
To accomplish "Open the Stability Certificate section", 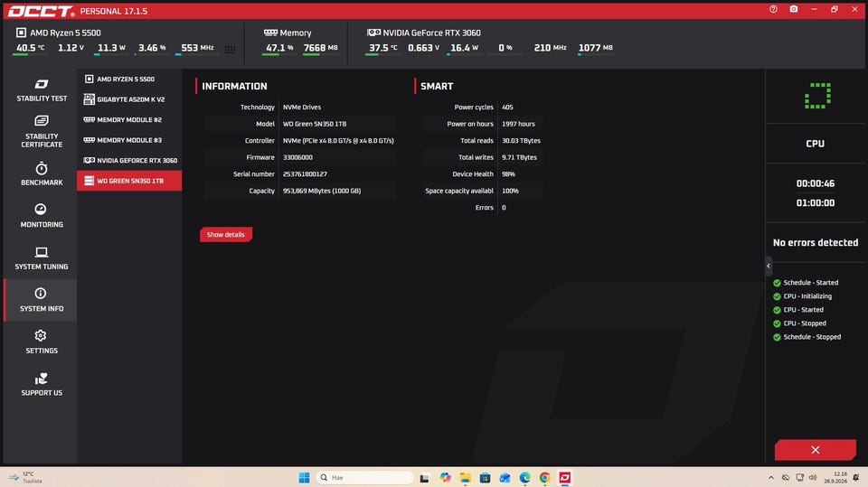I will pyautogui.click(x=41, y=131).
